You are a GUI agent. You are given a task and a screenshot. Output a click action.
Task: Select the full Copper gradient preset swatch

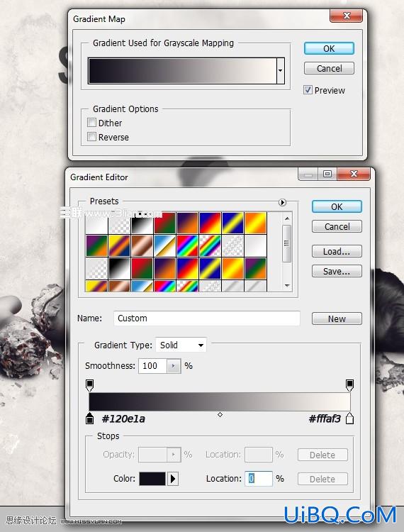142,246
